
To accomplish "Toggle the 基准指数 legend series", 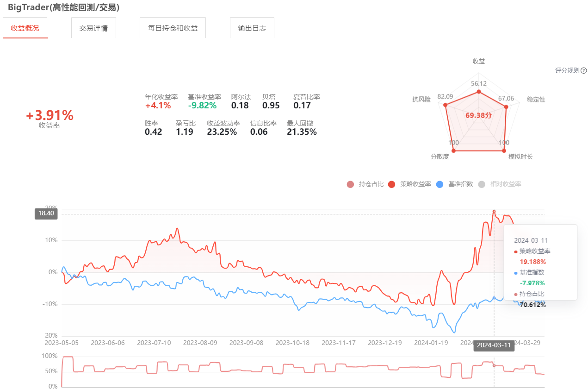I will 455,184.
